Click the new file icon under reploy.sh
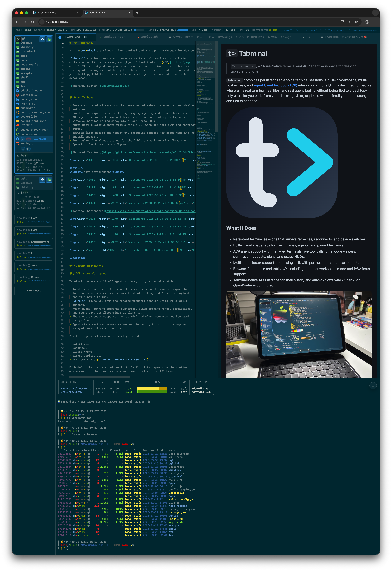Screen dimensions: 392x571 coord(28,149)
